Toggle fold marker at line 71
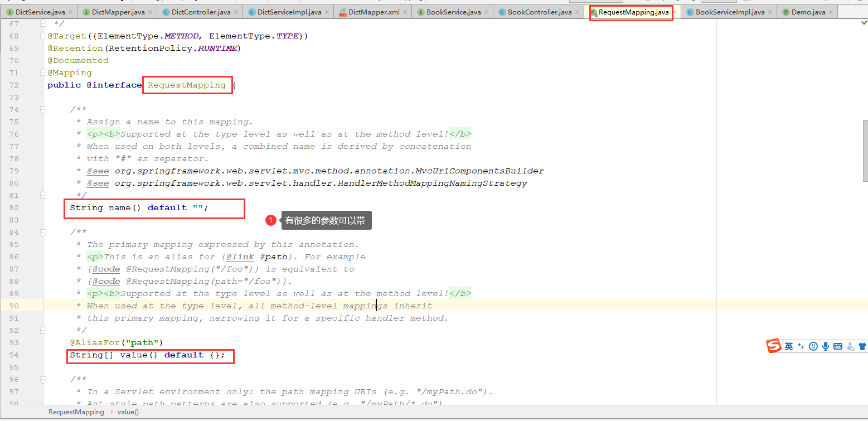The width and height of the screenshot is (868, 421). 43,72
